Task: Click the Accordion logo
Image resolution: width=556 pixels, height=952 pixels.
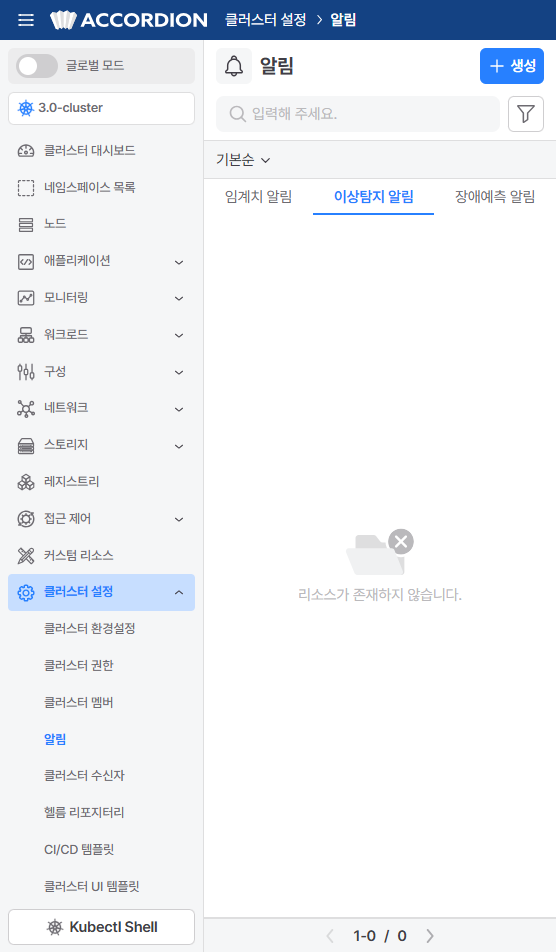Action: [x=129, y=20]
